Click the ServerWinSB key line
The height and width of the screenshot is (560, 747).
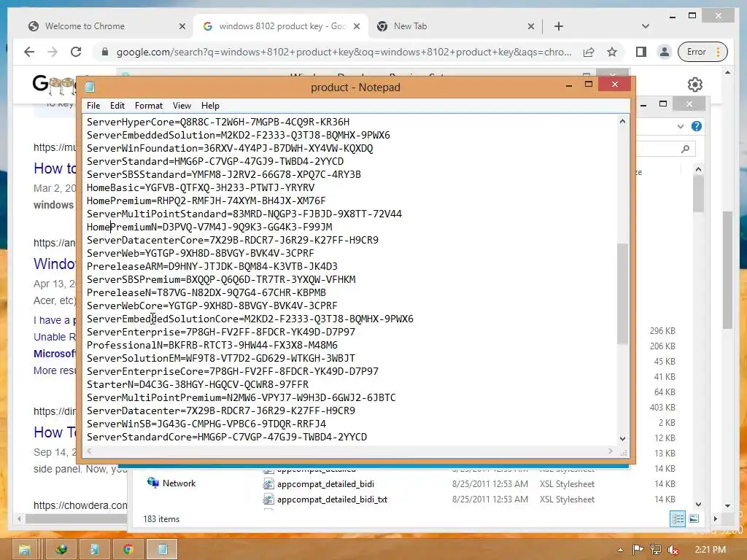[206, 424]
